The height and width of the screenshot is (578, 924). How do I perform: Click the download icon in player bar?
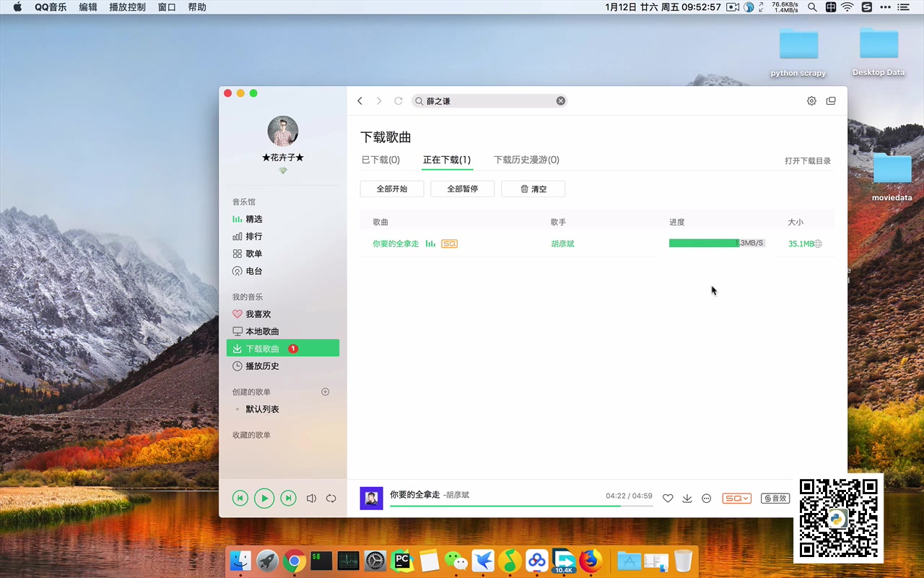[687, 499]
